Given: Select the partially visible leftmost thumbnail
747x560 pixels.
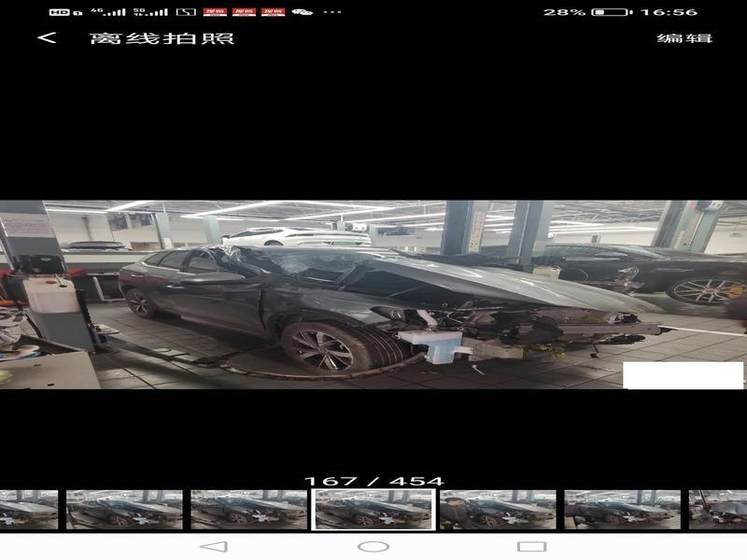Looking at the screenshot, I should click(28, 510).
